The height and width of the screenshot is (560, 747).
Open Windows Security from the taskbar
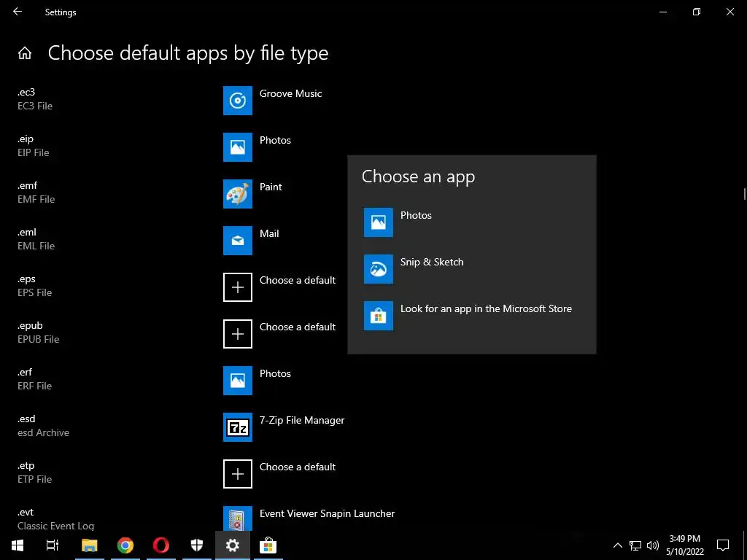tap(197, 545)
